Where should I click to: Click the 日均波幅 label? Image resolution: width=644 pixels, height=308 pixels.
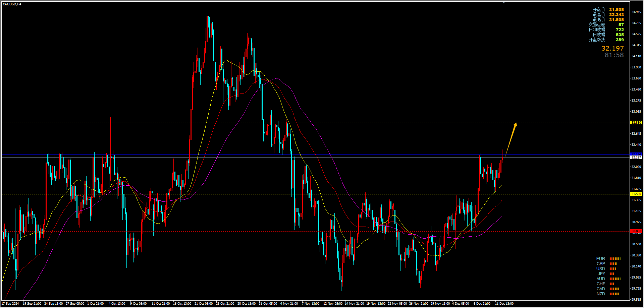[x=597, y=30]
